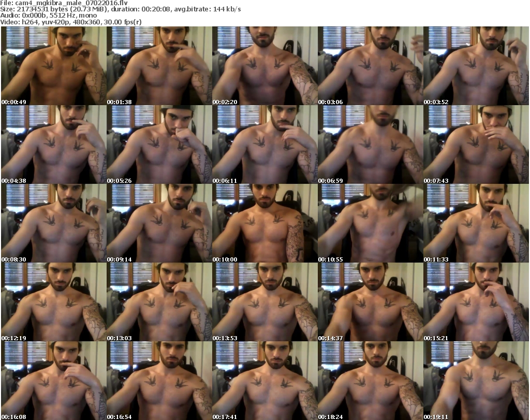Choose the frame stamped 00:16:54
Image resolution: width=530 pixels, height=420 pixels.
tap(159, 381)
